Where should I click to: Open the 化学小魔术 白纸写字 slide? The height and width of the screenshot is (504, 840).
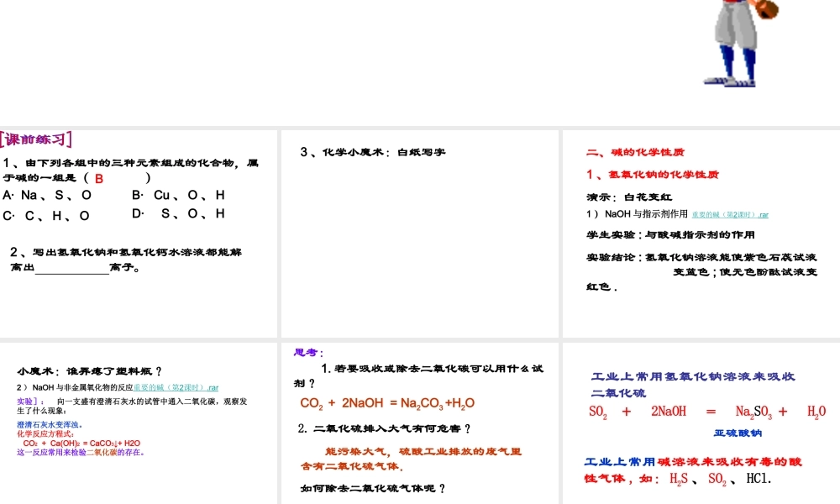[420, 234]
